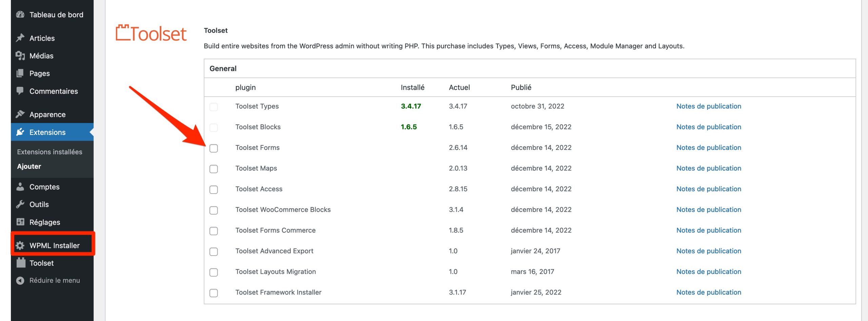Open Notes de publication for Toolset Maps
Image resolution: width=868 pixels, height=321 pixels.
[x=709, y=168]
